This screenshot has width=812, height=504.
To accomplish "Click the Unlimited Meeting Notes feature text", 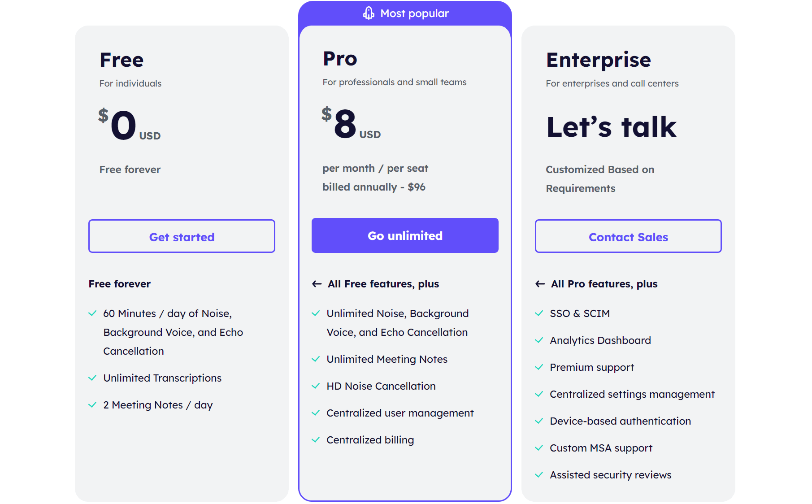I will coord(387,359).
